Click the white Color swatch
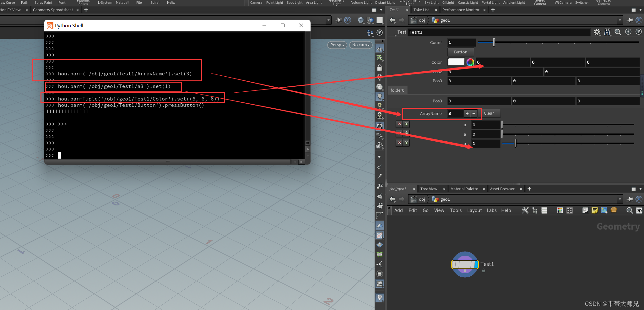This screenshot has width=644, height=310. pyautogui.click(x=456, y=62)
